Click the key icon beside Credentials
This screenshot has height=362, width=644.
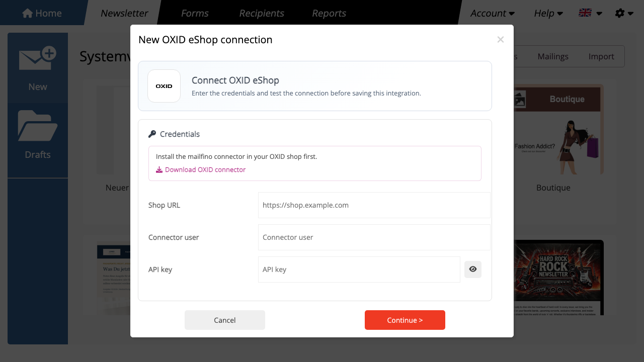[152, 134]
